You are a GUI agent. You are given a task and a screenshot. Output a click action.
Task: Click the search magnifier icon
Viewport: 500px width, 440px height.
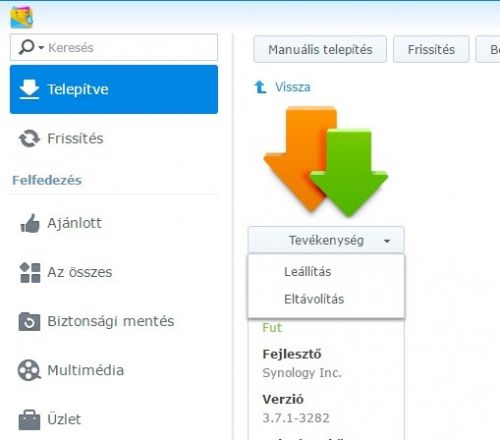pyautogui.click(x=27, y=47)
